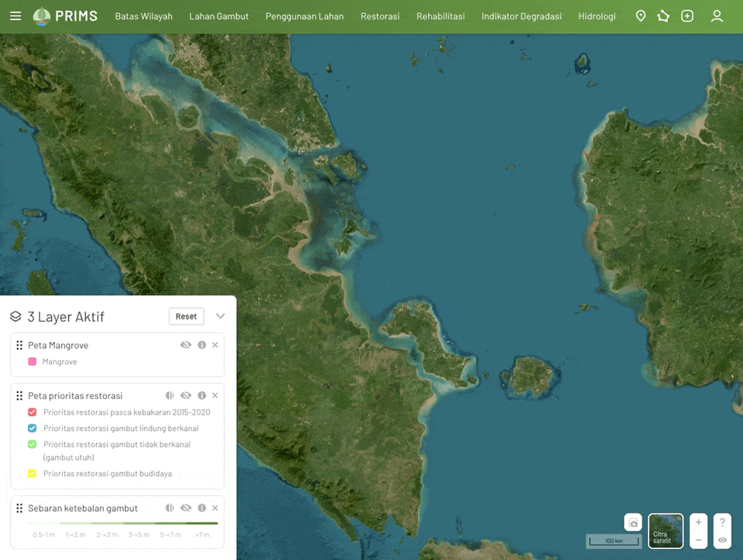Open the user account profile icon
The width and height of the screenshot is (743, 560).
pyautogui.click(x=717, y=16)
